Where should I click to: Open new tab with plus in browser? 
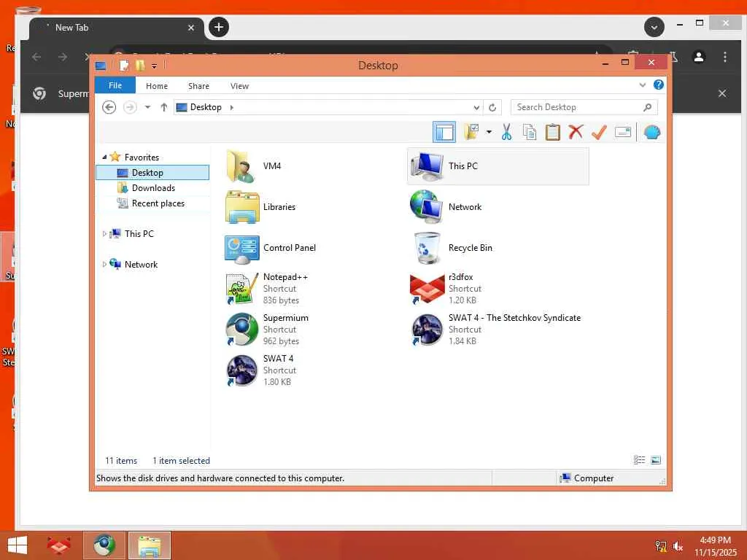[219, 27]
